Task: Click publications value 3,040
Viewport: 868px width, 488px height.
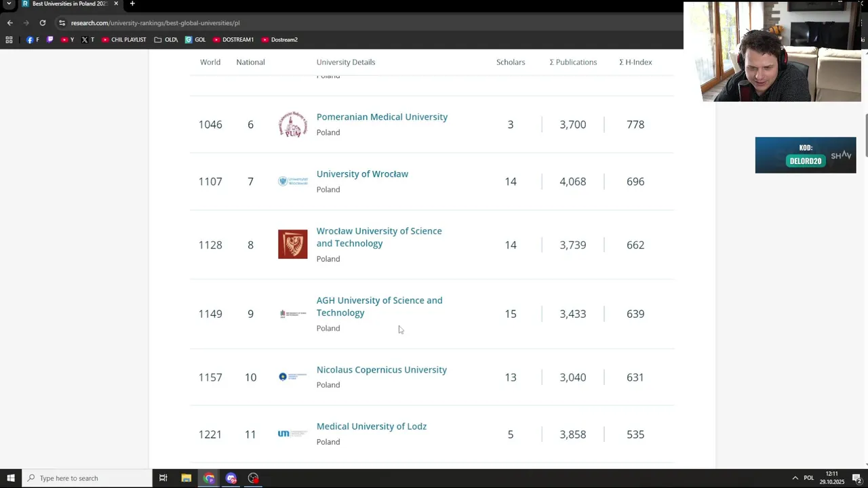Action: point(573,378)
